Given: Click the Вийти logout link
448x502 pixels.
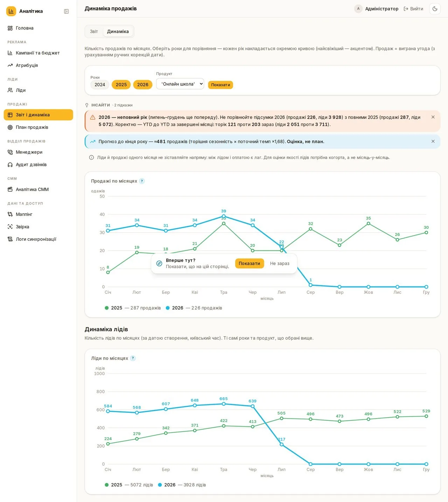Looking at the screenshot, I should [x=413, y=9].
